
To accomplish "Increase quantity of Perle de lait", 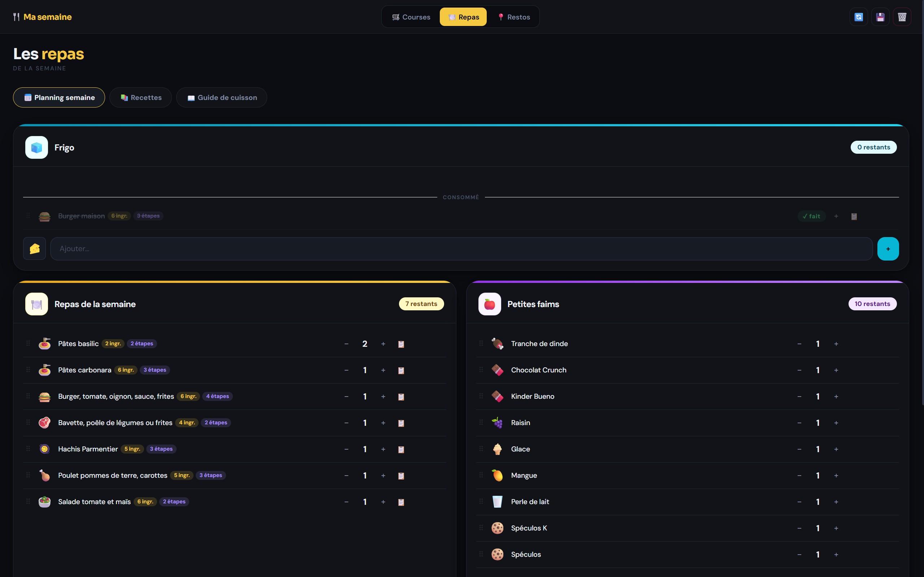I will 836,502.
